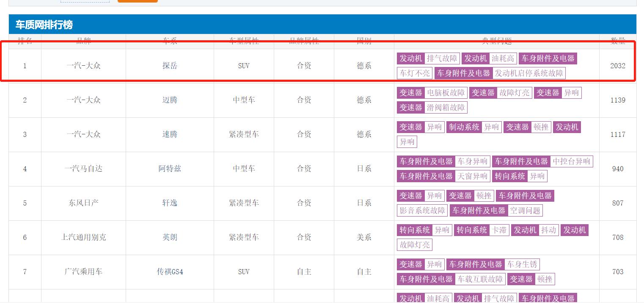Select the 变速器 电脑板故障 tag
This screenshot has width=644, height=303.
point(432,93)
